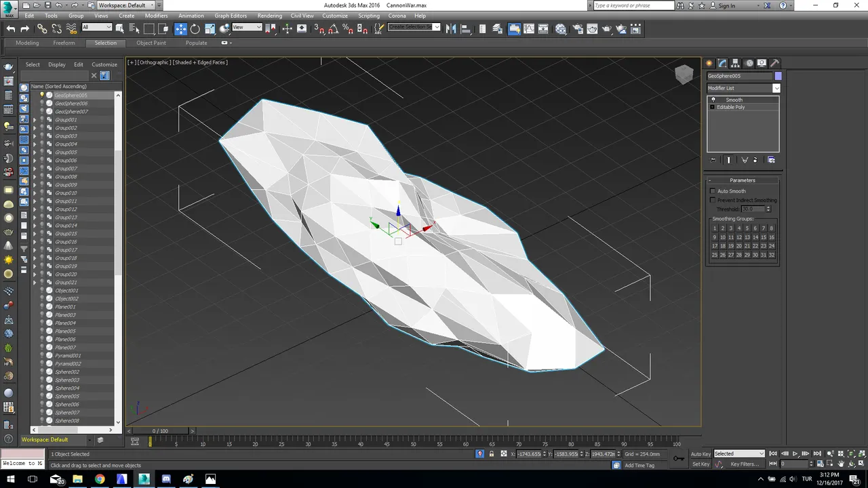Toggle the Smooth modifier lightbulb
The width and height of the screenshot is (868, 488).
point(713,100)
